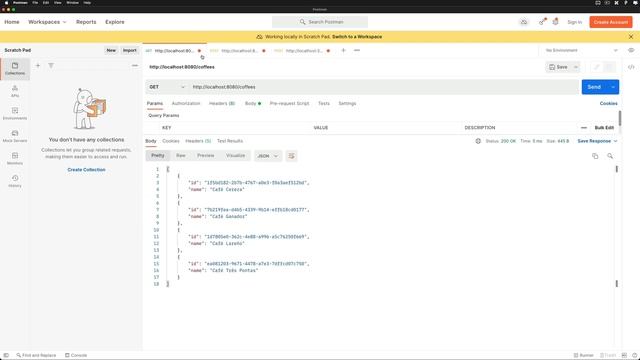The width and height of the screenshot is (640, 360).
Task: Click the Import button
Action: click(130, 50)
